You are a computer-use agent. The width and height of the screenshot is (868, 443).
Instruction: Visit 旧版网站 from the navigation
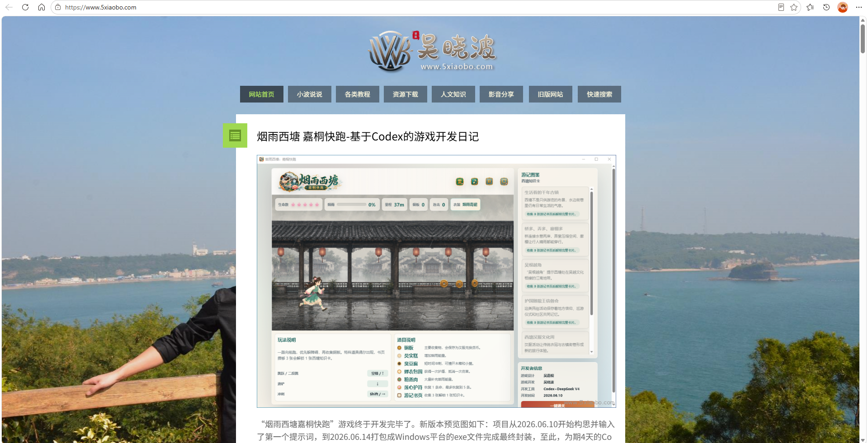(x=551, y=94)
